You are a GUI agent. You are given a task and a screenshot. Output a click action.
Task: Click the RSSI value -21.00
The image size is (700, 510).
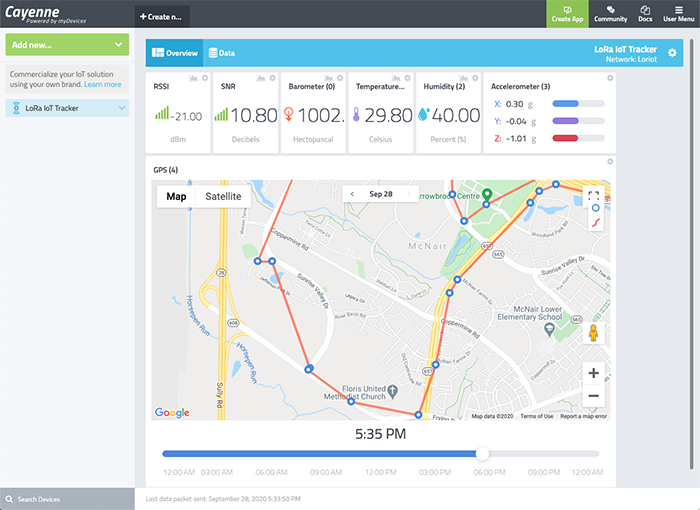[x=186, y=117]
